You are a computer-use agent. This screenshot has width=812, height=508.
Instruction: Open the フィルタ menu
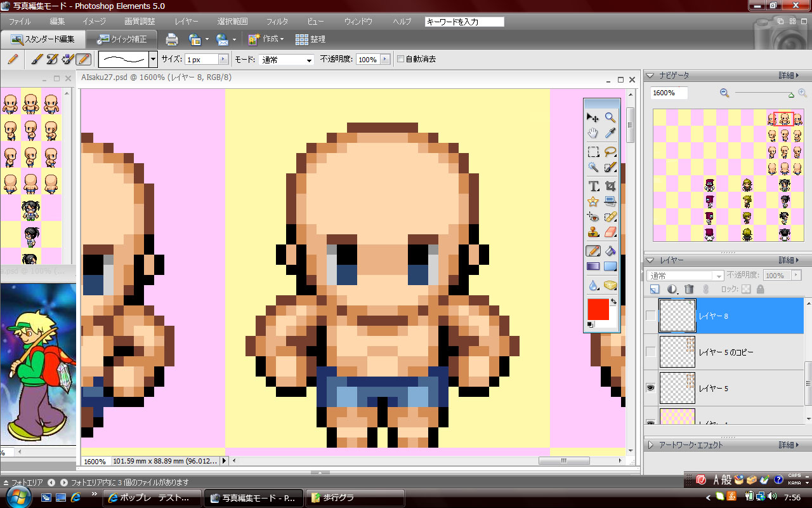pyautogui.click(x=277, y=22)
